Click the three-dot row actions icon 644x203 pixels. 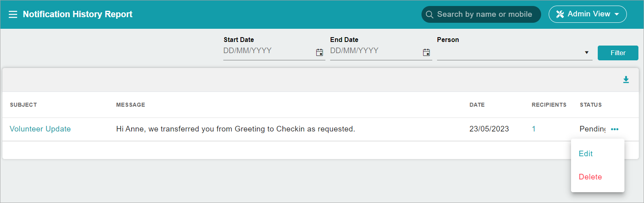pos(614,129)
